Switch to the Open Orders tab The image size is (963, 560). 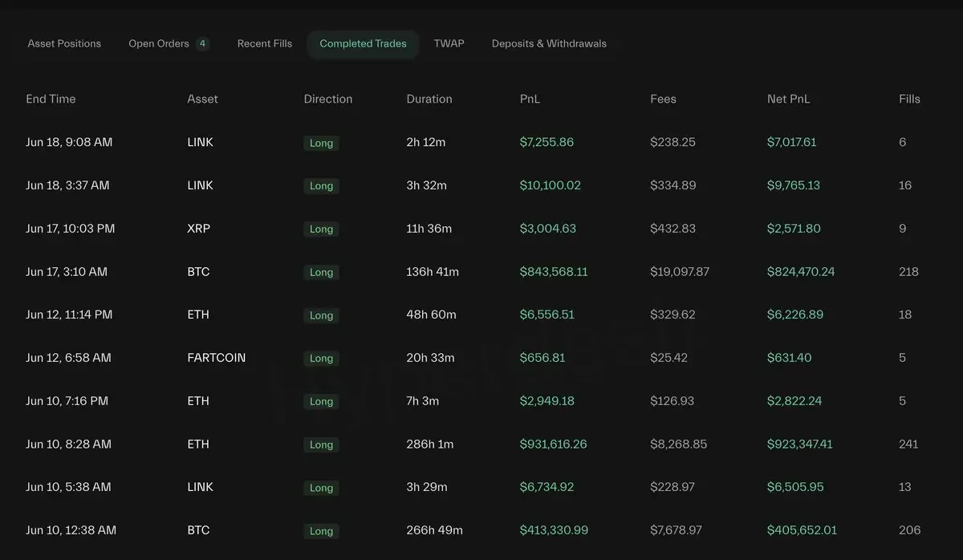(x=159, y=43)
